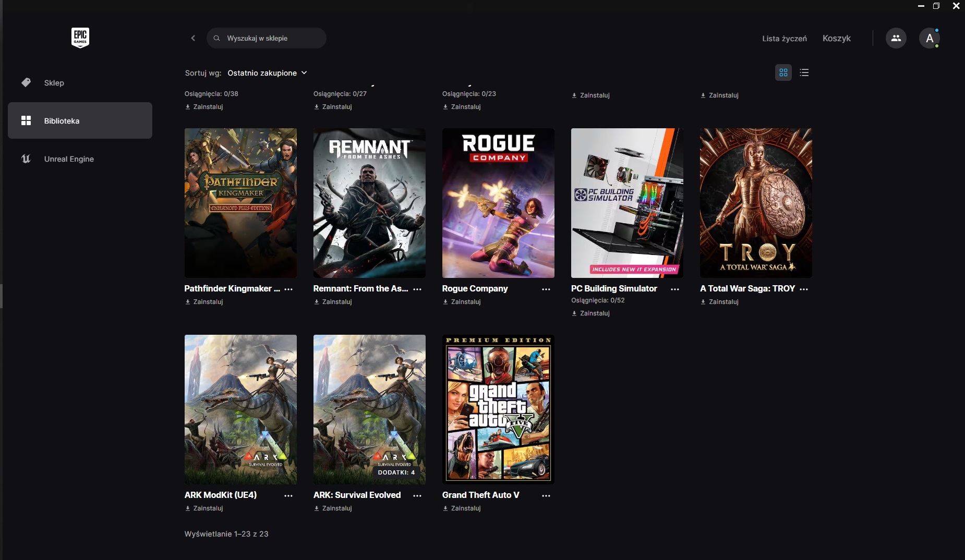
Task: Open more options for PC Building Simulator
Action: coord(675,289)
